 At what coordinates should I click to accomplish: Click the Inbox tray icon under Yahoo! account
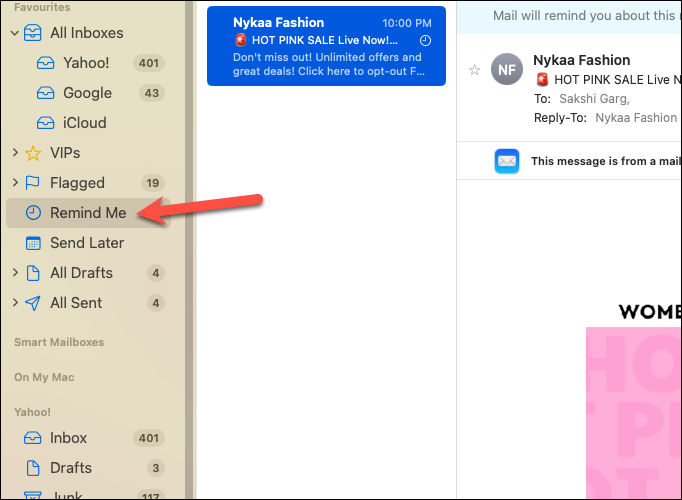coord(33,438)
